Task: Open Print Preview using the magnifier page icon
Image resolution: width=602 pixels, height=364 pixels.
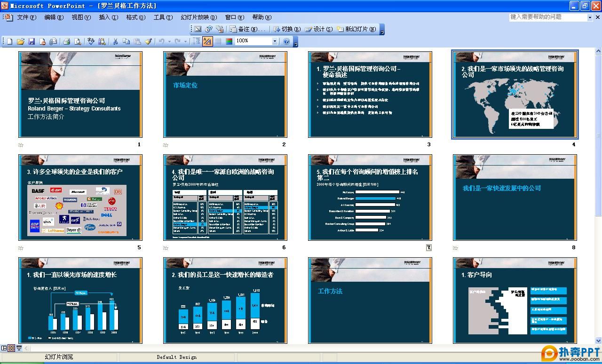Action: pos(78,41)
